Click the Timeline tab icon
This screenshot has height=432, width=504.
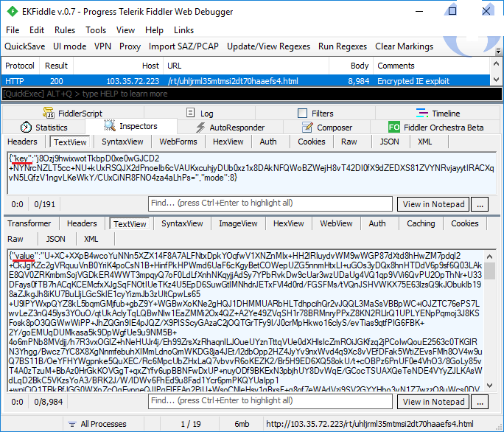(422, 113)
